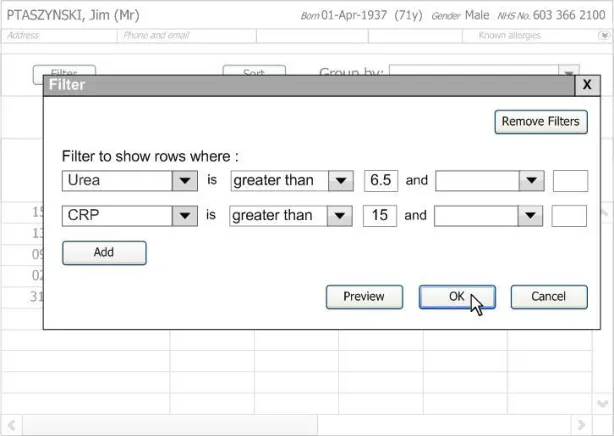
Task: Open the Urea row's 'greater than' operator dropdown
Action: 341,181
